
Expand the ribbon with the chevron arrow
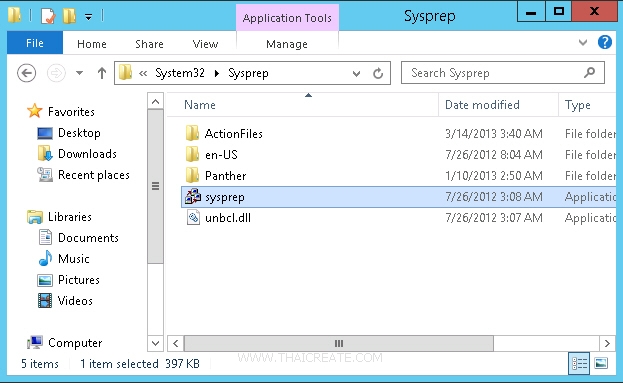[583, 42]
